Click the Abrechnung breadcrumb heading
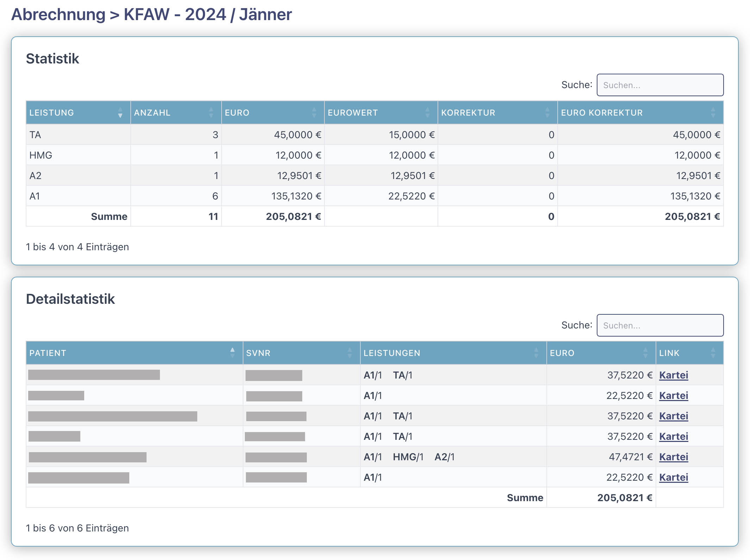The width and height of the screenshot is (750, 560). tap(58, 15)
